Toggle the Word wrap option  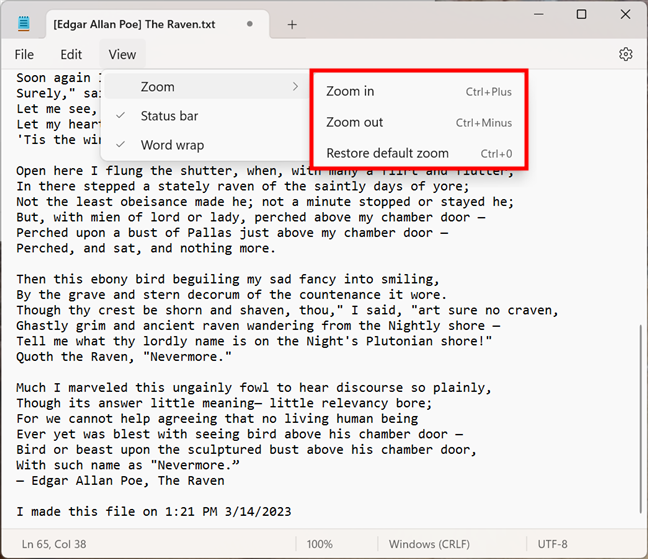coord(205,145)
